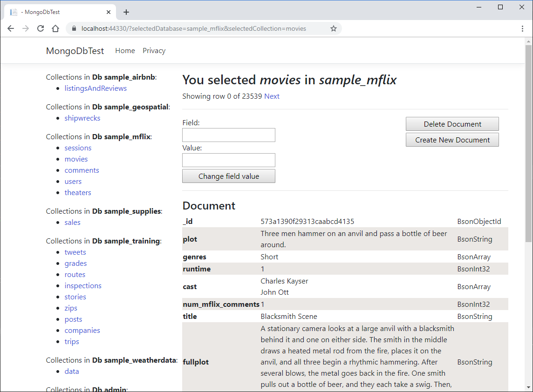Click the Change field value button
This screenshot has width=533, height=392.
(228, 176)
